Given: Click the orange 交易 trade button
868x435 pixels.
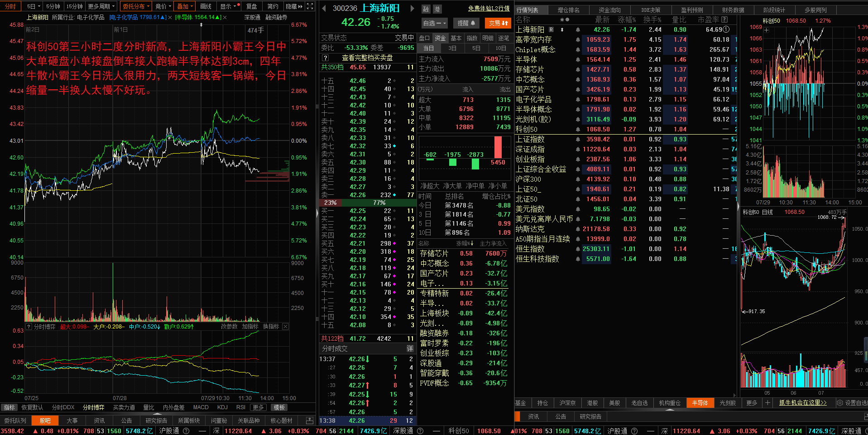Looking at the screenshot, I should pyautogui.click(x=498, y=23).
